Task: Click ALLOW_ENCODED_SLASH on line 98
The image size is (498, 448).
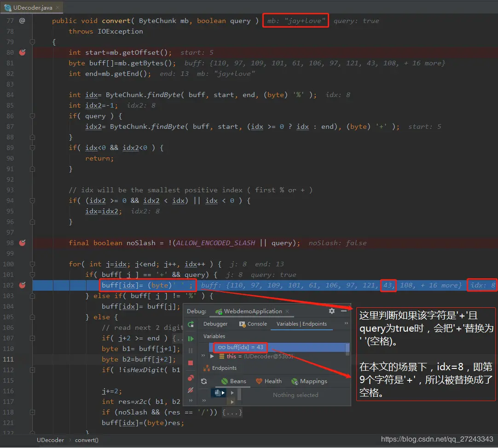Action: coord(215,243)
